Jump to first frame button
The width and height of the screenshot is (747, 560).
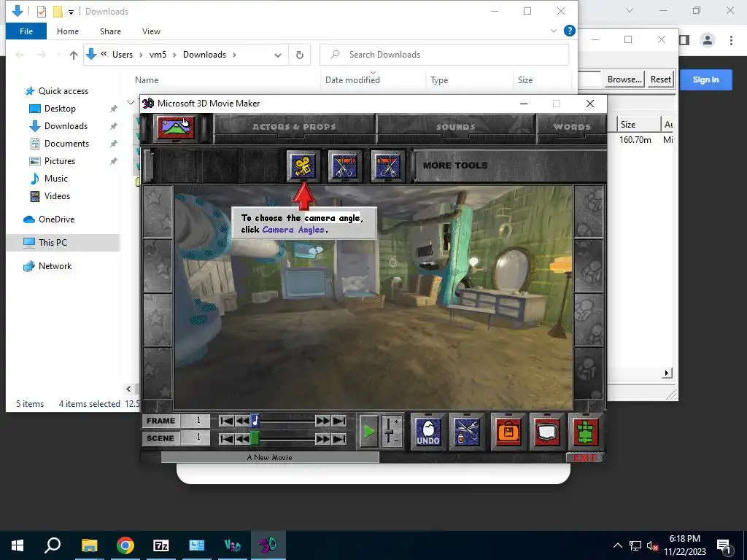click(x=227, y=421)
